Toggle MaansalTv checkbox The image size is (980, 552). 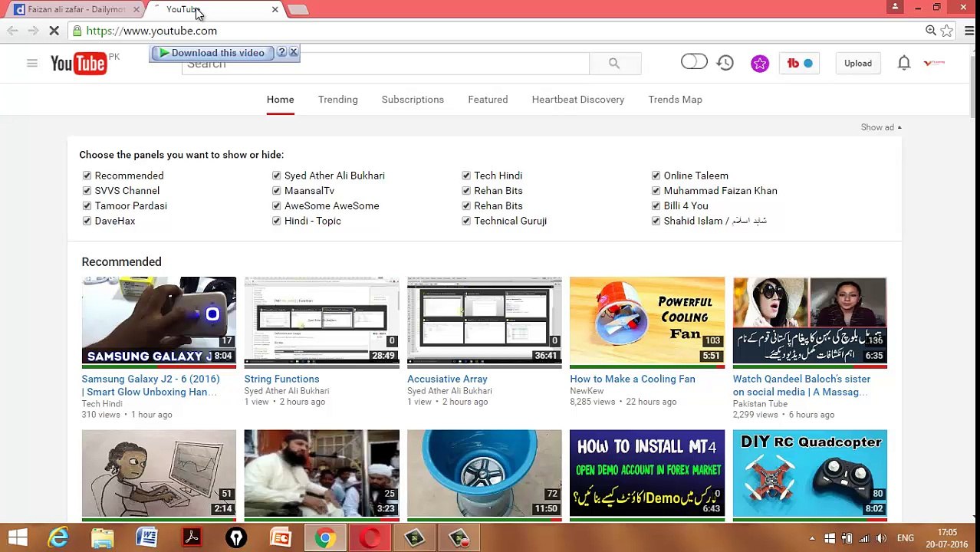click(276, 191)
